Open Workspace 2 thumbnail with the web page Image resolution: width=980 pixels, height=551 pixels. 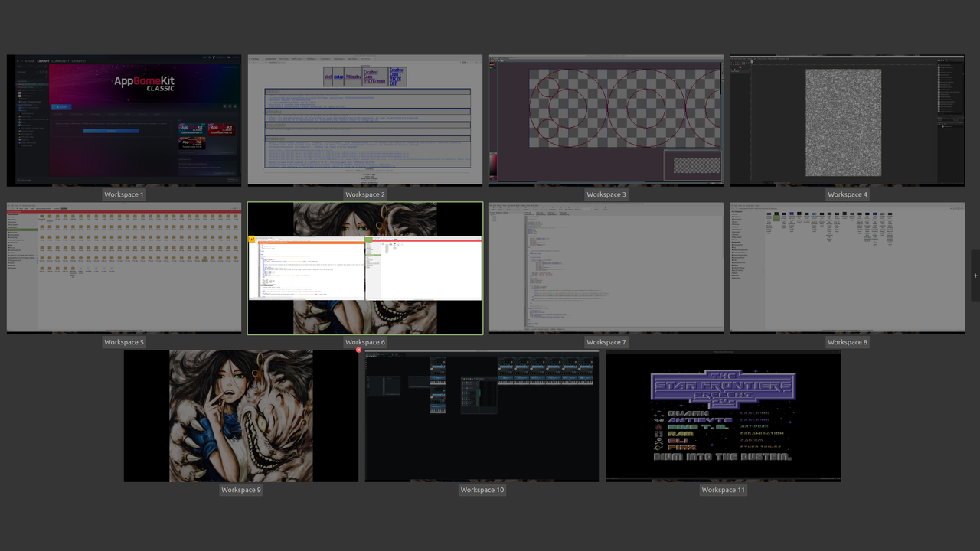[365, 120]
